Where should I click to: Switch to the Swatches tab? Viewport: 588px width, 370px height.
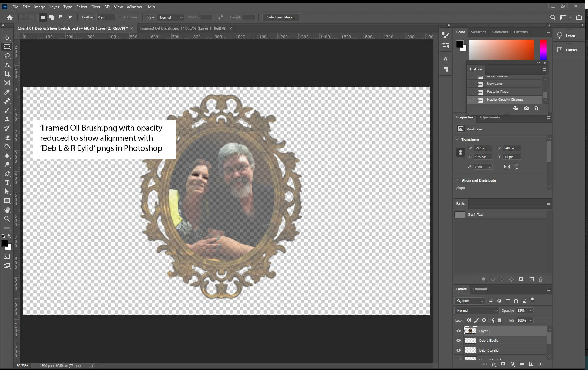click(x=478, y=32)
